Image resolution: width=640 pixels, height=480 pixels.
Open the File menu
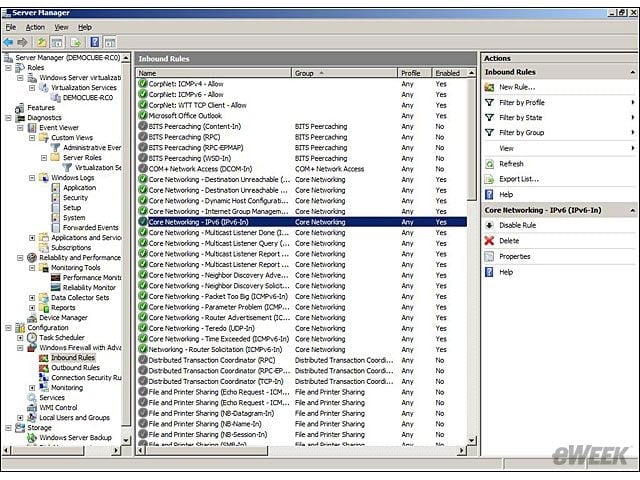tap(11, 27)
